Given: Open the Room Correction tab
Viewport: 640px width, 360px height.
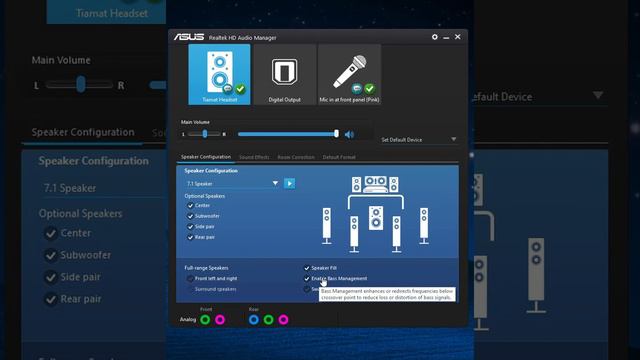Looking at the screenshot, I should (296, 157).
